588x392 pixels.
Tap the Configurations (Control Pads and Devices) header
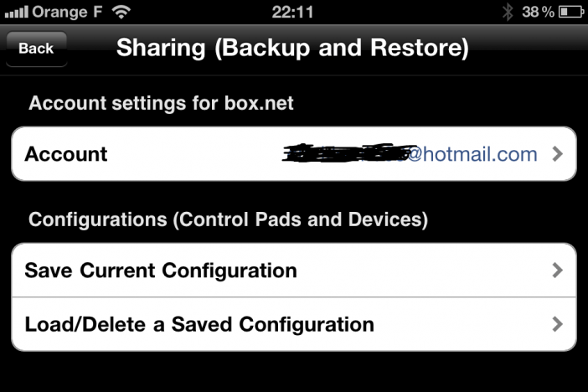pos(228,219)
